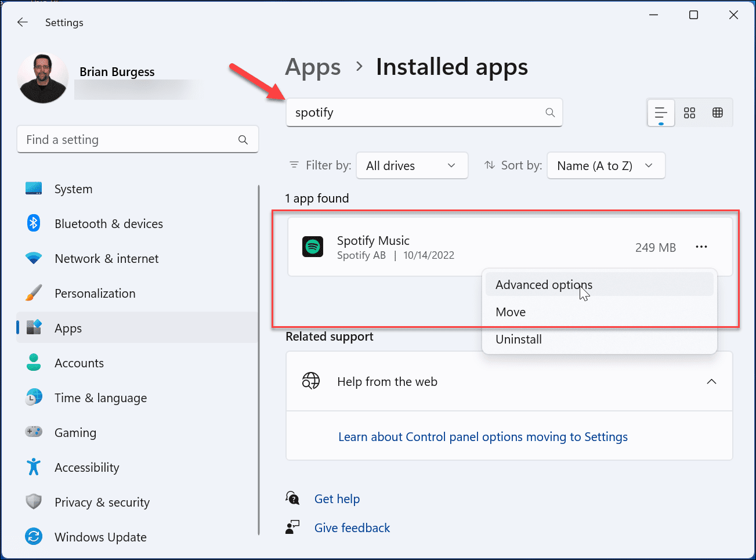Select Accessibility in the sidebar
The height and width of the screenshot is (560, 756).
(86, 467)
